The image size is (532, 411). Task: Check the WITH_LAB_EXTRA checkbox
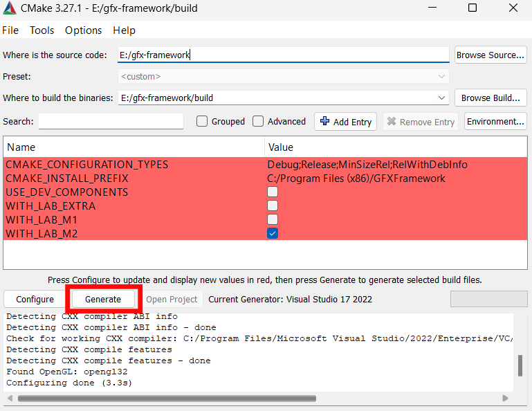[x=273, y=205]
